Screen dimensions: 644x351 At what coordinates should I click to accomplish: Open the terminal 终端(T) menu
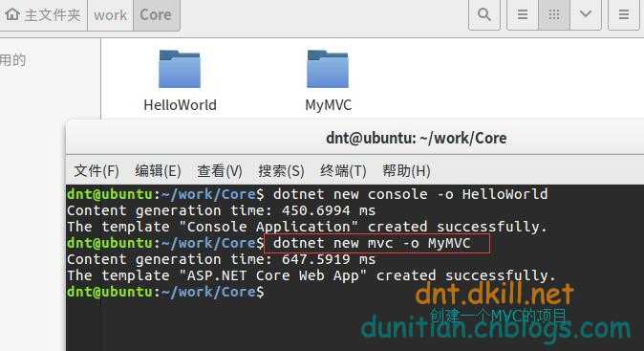(x=343, y=170)
